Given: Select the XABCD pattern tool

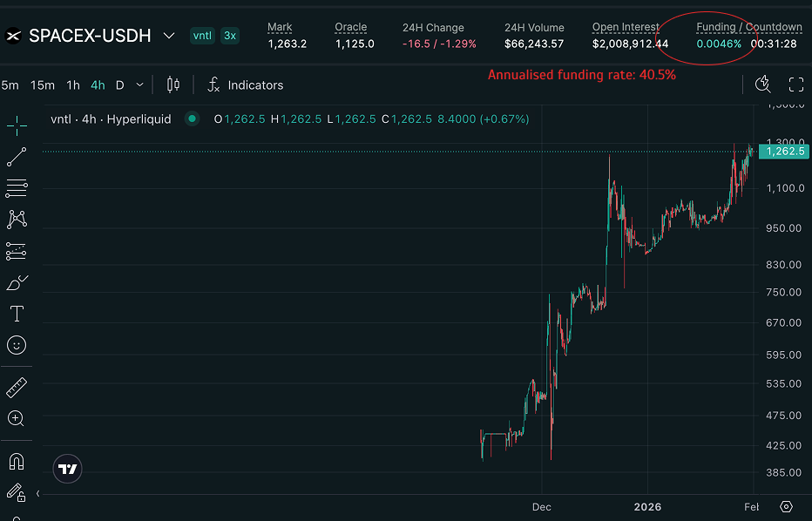Looking at the screenshot, I should click(17, 220).
